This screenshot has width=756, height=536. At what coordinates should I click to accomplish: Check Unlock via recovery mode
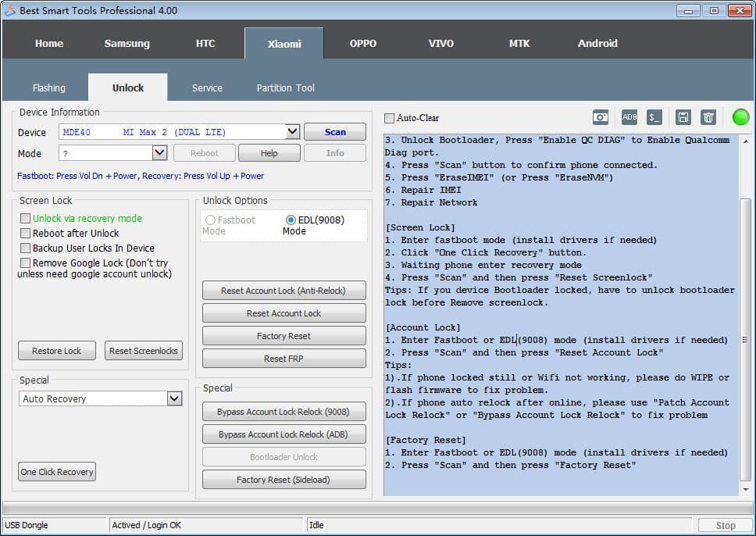(25, 219)
